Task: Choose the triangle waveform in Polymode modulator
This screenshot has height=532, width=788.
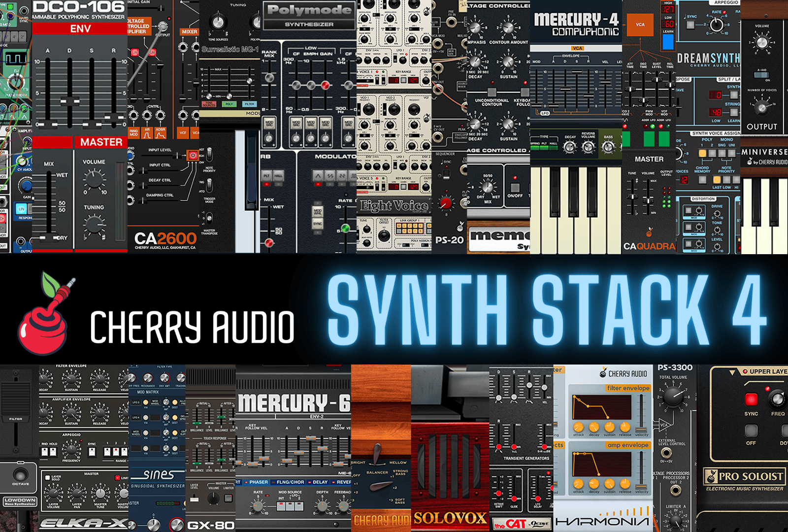Action: tap(318, 175)
